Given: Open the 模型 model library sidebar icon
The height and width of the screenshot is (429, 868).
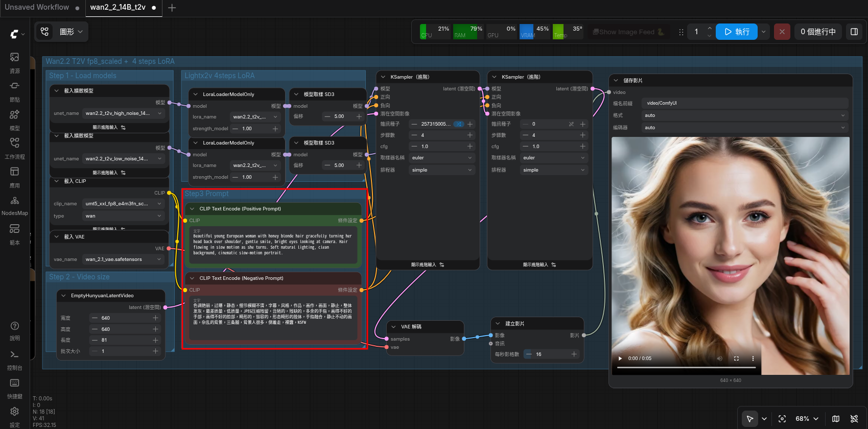Looking at the screenshot, I should (15, 120).
